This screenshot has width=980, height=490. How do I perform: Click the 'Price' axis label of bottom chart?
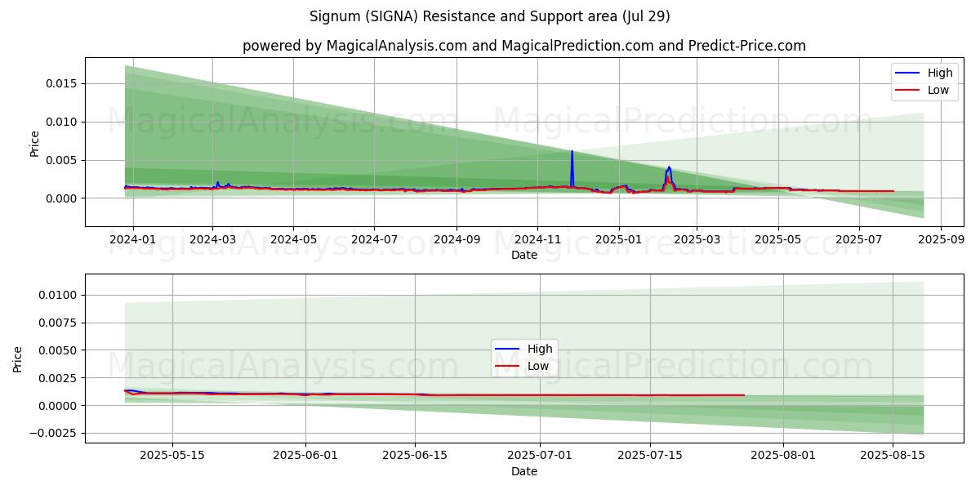pos(18,359)
